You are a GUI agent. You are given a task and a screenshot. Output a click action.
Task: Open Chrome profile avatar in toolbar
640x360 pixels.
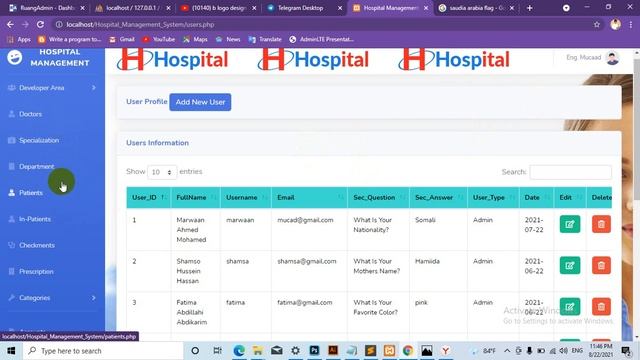tap(616, 24)
